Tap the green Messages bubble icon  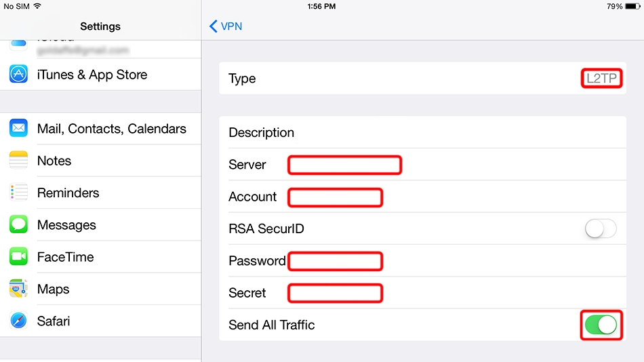tap(18, 225)
